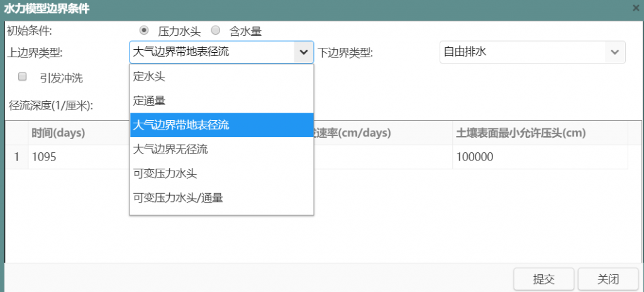Select row number 1 in table
The image size is (644, 292).
(x=16, y=157)
